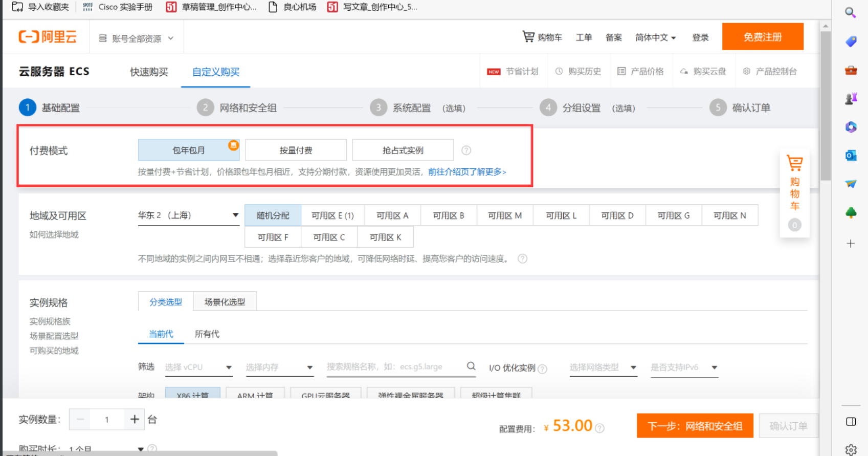Open the 简体中文 language dropdown
Screen dimensions: 868x456
coord(655,37)
